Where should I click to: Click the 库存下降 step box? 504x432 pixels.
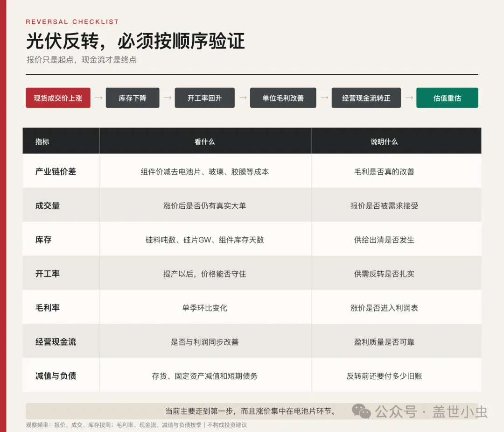tap(133, 98)
